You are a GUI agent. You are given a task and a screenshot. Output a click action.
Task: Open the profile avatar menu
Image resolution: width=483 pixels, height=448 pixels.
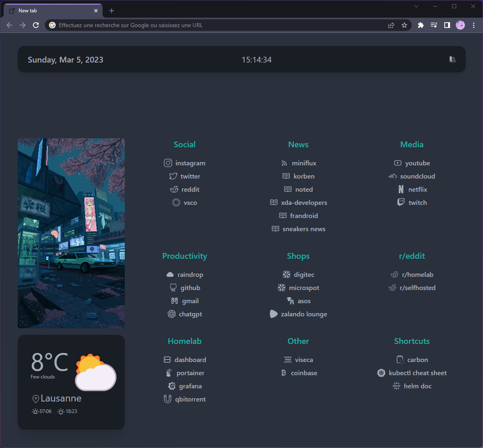(460, 25)
